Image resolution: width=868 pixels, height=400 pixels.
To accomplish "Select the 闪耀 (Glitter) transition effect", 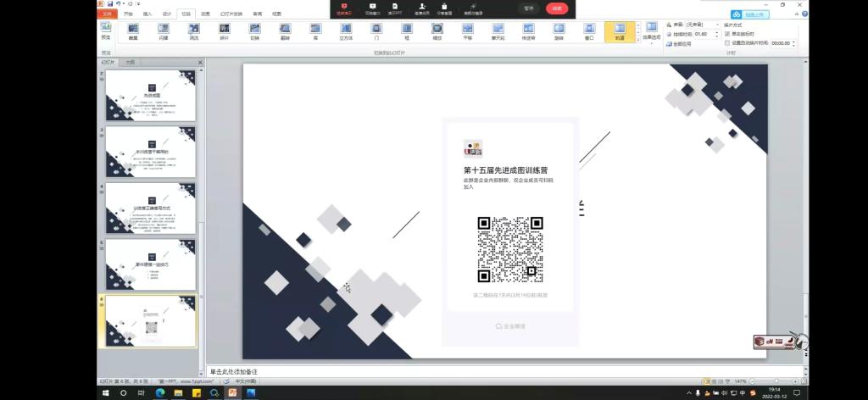I will [163, 32].
